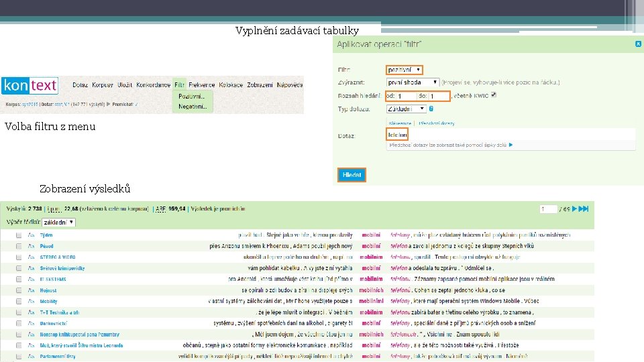The image size is (644, 362).
Task: Click the 'i.p.m.' abbreviation in results header
Action: [54, 209]
